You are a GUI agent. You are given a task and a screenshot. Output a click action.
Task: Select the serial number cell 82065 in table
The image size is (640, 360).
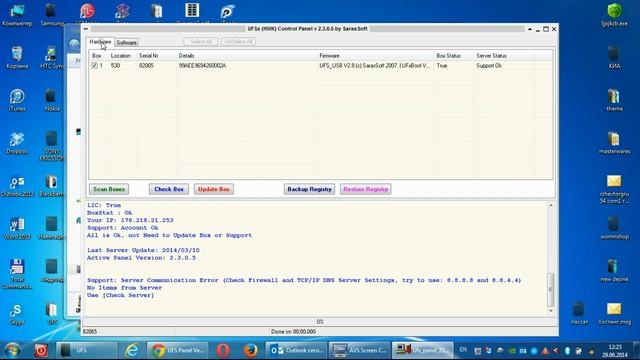point(146,65)
